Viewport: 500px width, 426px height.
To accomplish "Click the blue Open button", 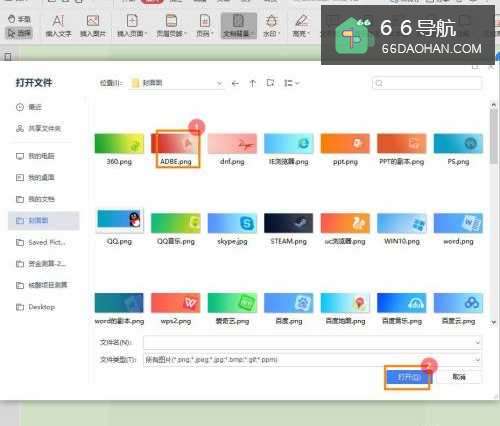I will (409, 378).
